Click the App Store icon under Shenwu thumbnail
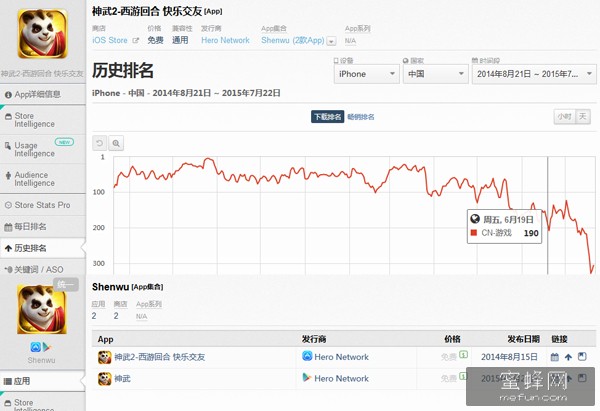 pos(35,346)
